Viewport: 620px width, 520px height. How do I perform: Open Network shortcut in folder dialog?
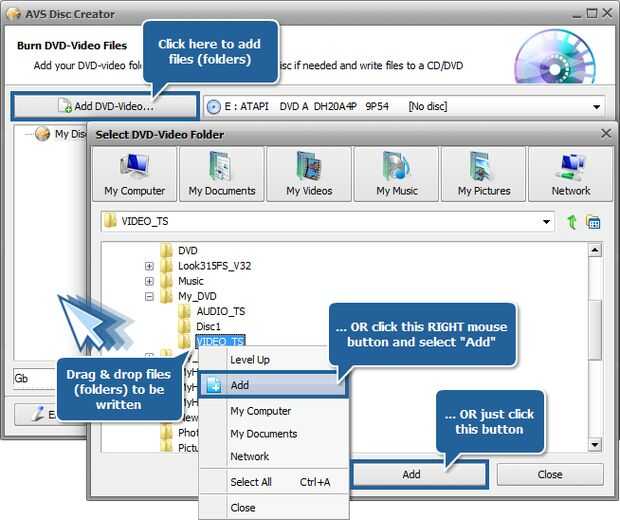(571, 174)
